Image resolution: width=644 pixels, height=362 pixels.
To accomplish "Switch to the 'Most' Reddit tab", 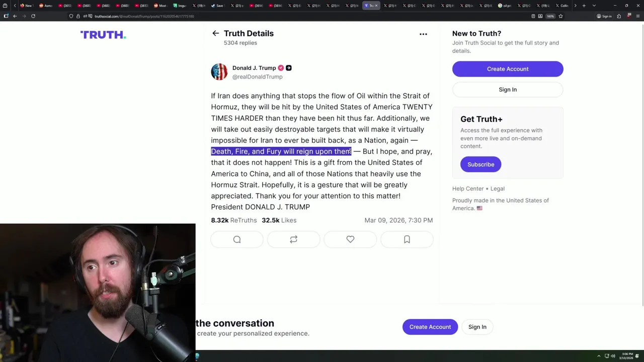I will 160,6.
